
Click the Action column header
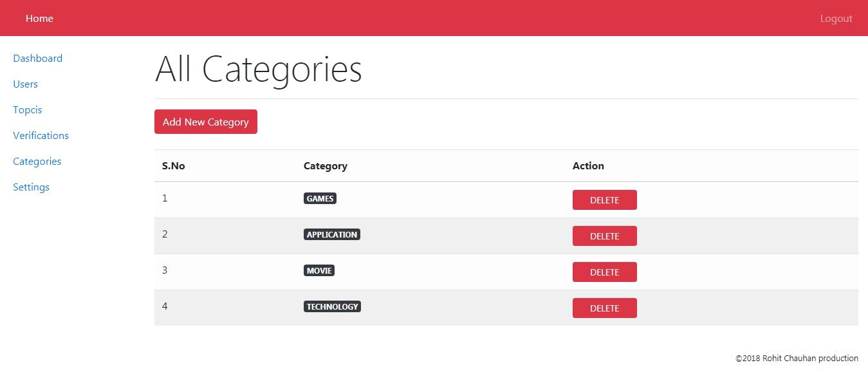pos(588,165)
